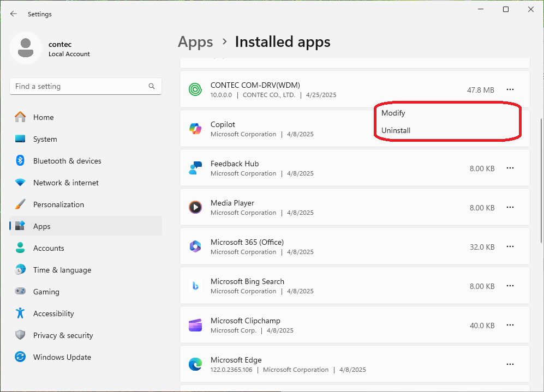Click the Microsoft Bing Search app name
Screen dimensions: 544x392
pos(247,281)
